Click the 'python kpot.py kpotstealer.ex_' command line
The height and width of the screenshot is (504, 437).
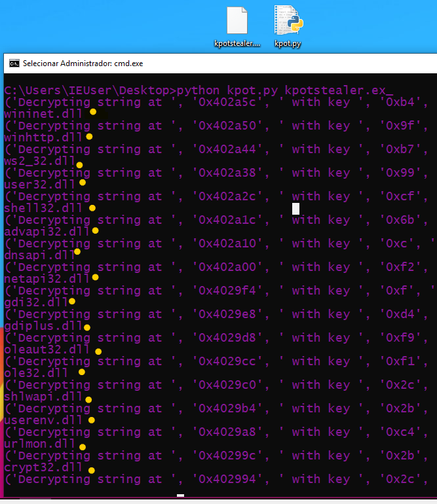click(285, 90)
